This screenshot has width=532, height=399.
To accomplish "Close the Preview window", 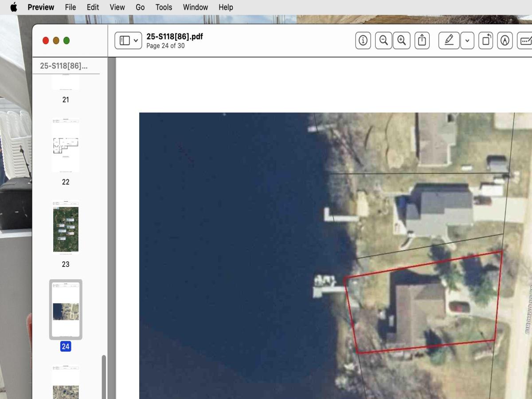I will (x=46, y=40).
